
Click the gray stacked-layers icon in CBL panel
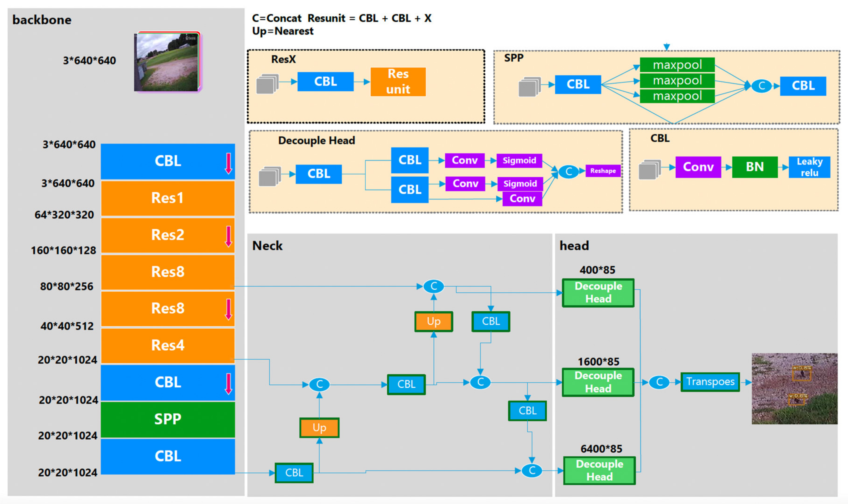pos(649,169)
